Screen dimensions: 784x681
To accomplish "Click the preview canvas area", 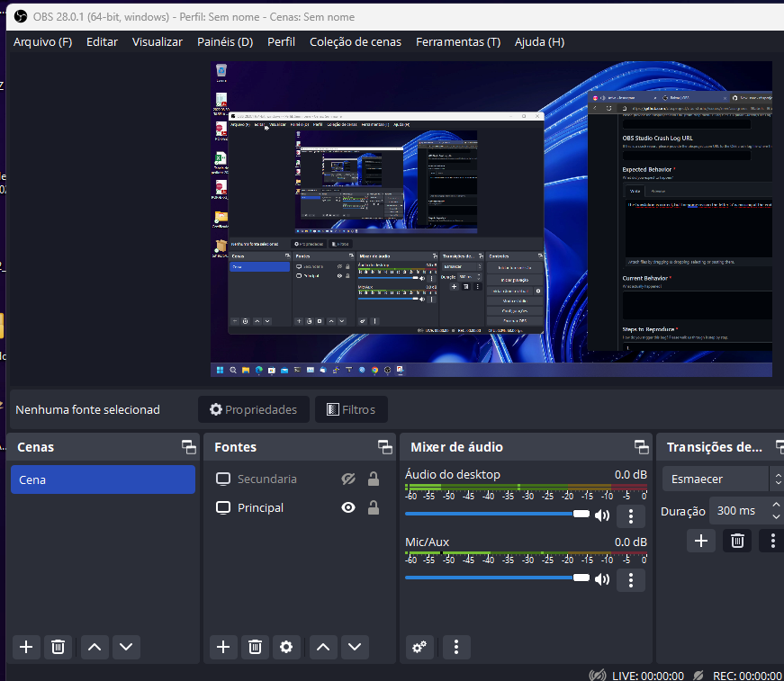I will (x=491, y=219).
